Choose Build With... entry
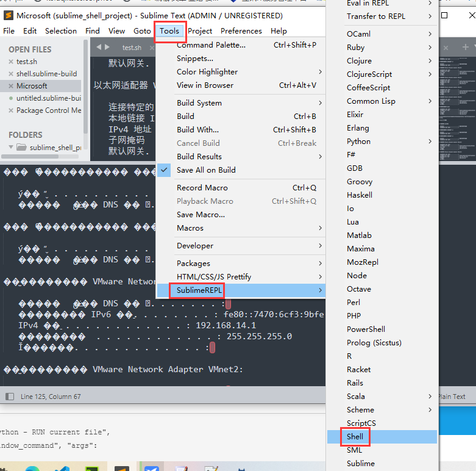 [x=241, y=130]
